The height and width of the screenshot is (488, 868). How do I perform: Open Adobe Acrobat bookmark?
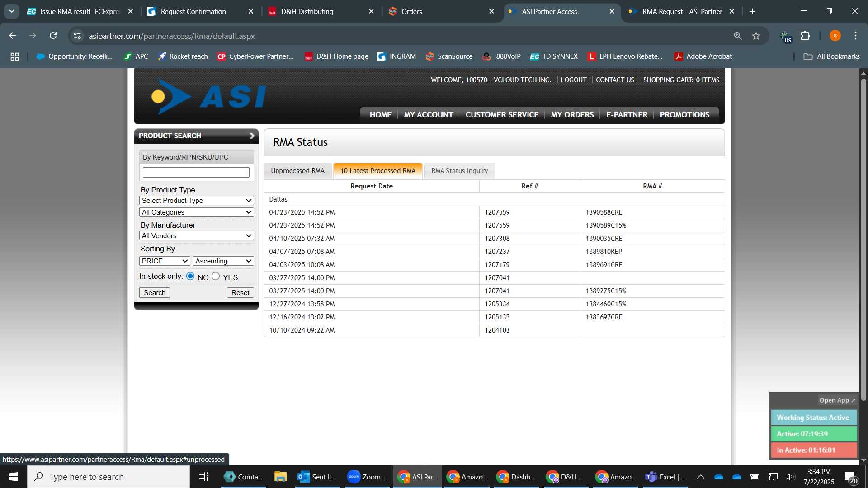[703, 56]
